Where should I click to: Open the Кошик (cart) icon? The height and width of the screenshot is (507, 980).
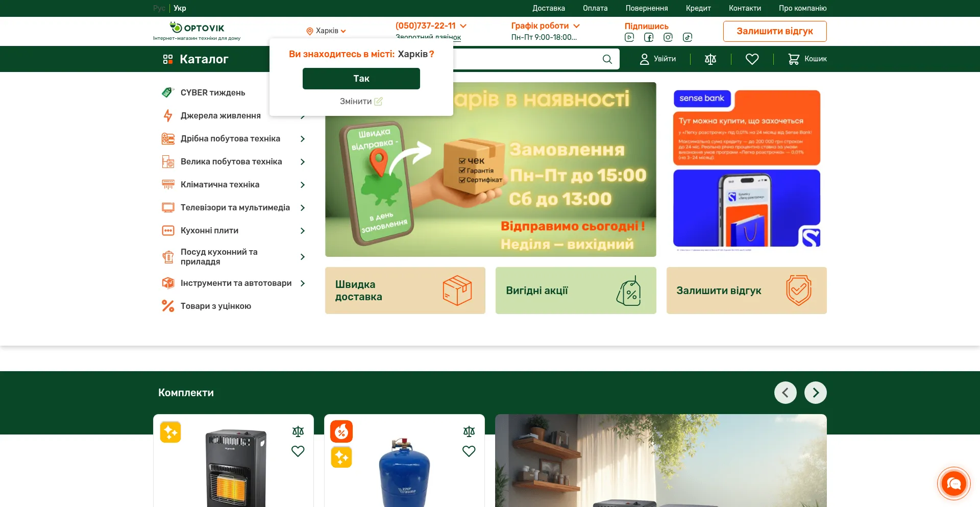tap(794, 59)
